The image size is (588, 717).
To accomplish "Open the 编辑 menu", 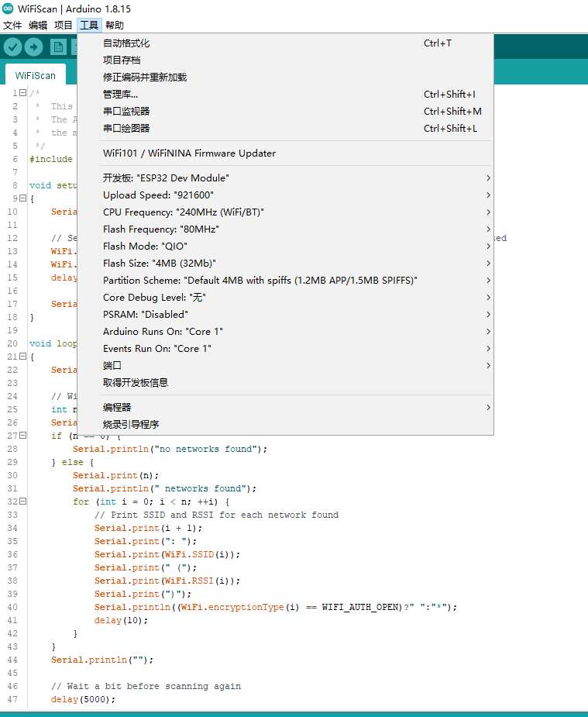I will 37,25.
